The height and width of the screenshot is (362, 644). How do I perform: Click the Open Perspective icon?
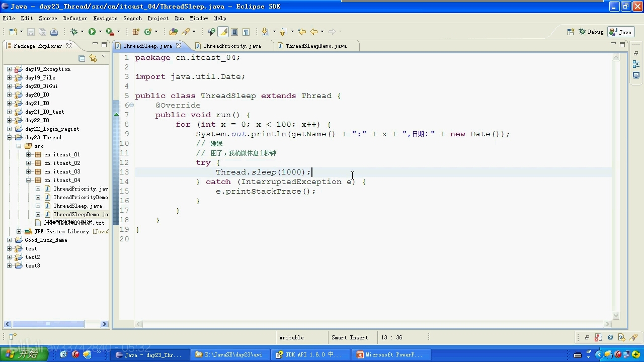571,32
